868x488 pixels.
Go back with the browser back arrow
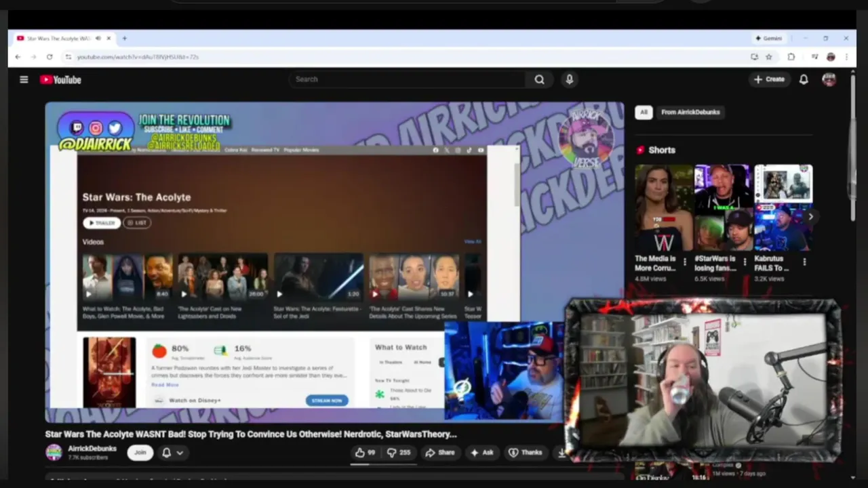pos(18,57)
